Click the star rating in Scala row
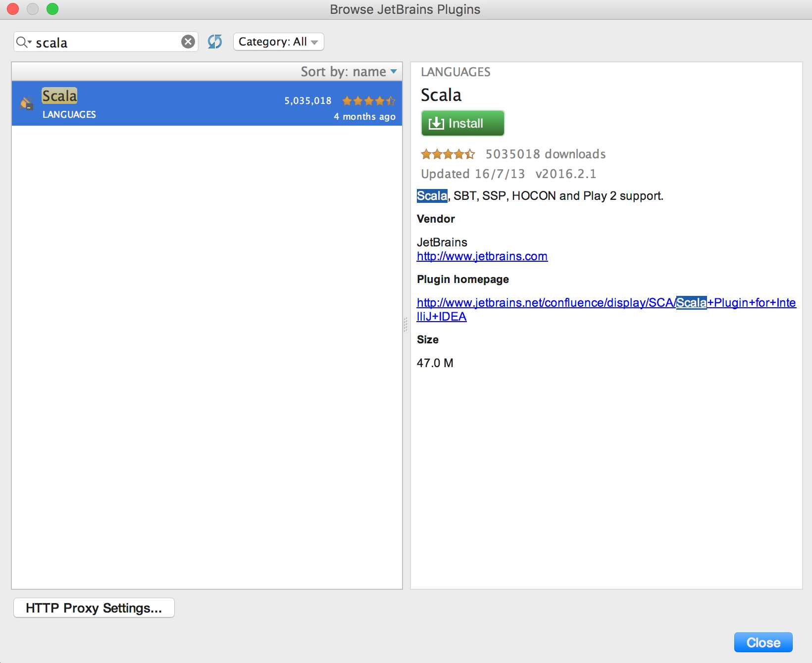The image size is (812, 663). [368, 101]
